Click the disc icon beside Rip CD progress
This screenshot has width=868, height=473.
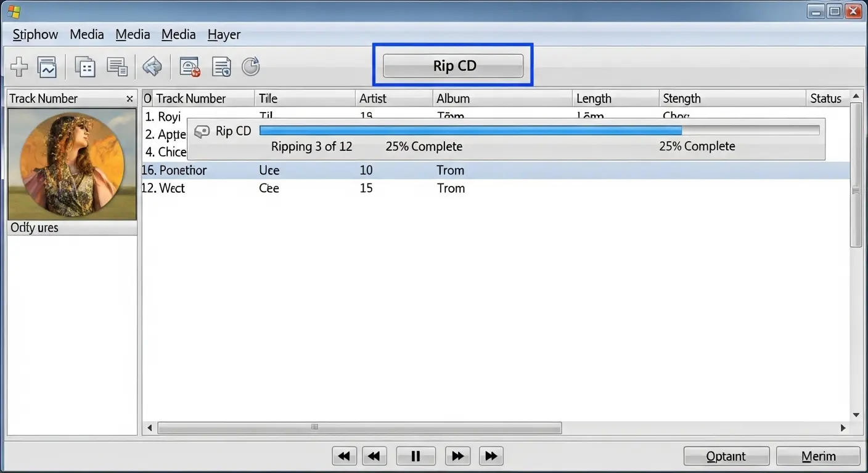(202, 132)
